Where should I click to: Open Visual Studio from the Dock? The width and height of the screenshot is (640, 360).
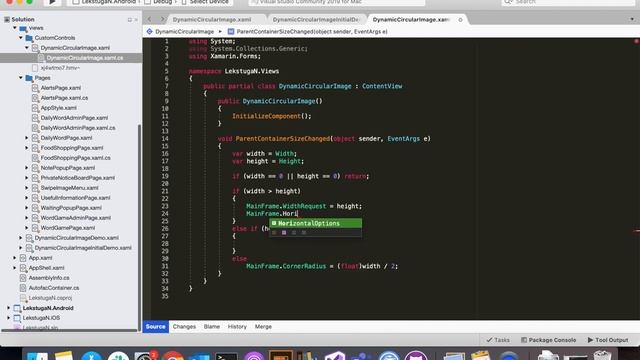click(x=335, y=356)
